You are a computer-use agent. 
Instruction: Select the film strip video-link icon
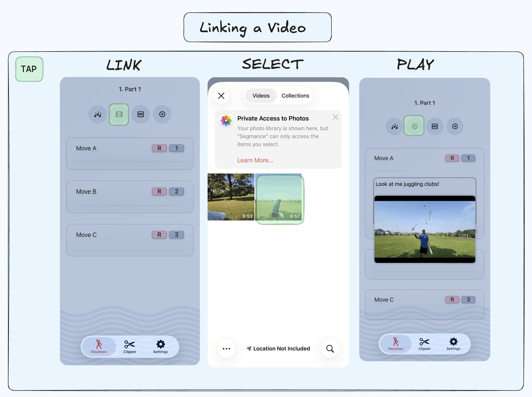[119, 114]
